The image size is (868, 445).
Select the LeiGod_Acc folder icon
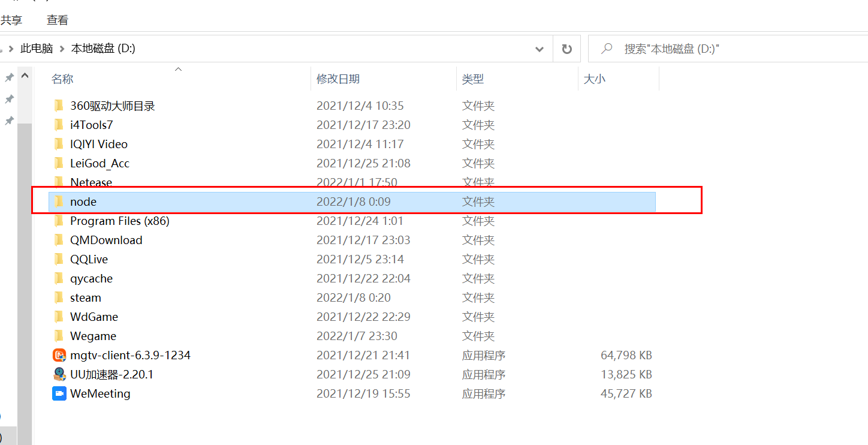(59, 163)
